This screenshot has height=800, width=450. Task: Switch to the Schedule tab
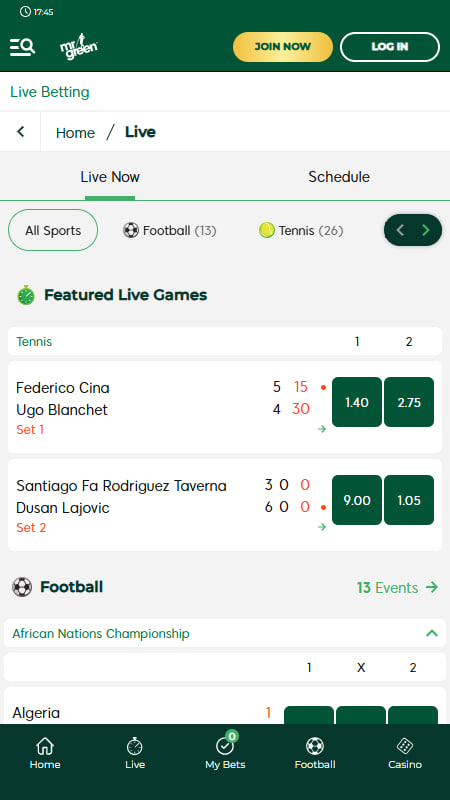click(339, 177)
